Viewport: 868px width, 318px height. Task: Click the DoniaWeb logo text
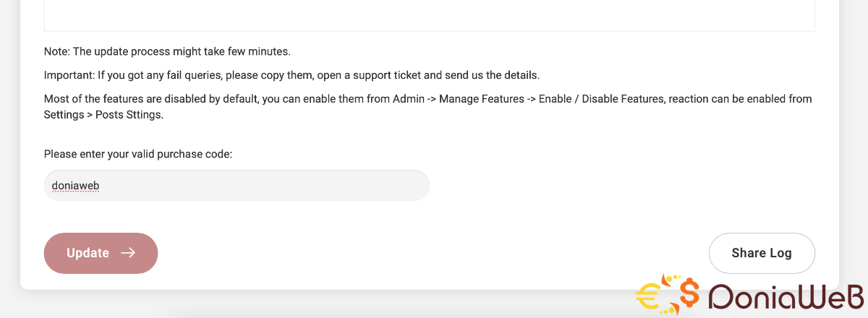click(786, 296)
